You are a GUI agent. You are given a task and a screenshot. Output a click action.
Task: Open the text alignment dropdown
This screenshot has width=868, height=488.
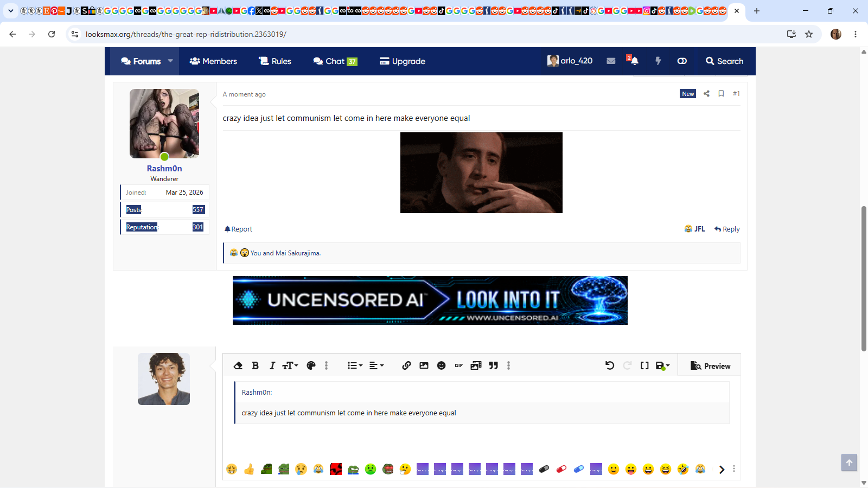[x=376, y=365]
